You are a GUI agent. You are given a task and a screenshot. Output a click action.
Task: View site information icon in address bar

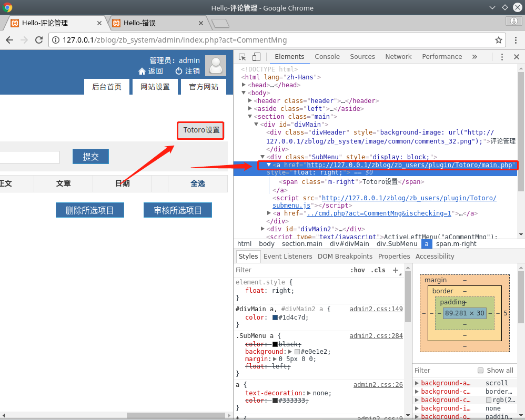click(x=56, y=40)
